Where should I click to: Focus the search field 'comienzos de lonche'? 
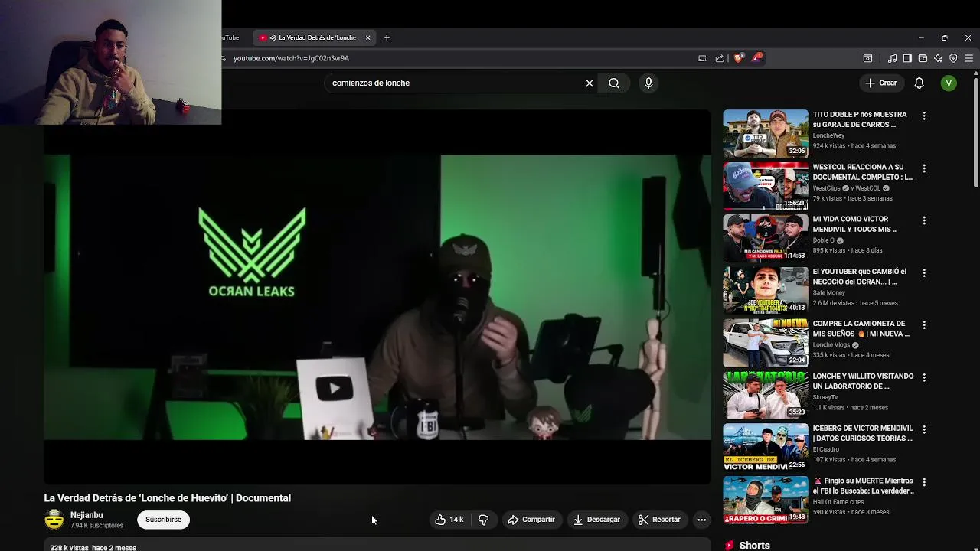(456, 83)
